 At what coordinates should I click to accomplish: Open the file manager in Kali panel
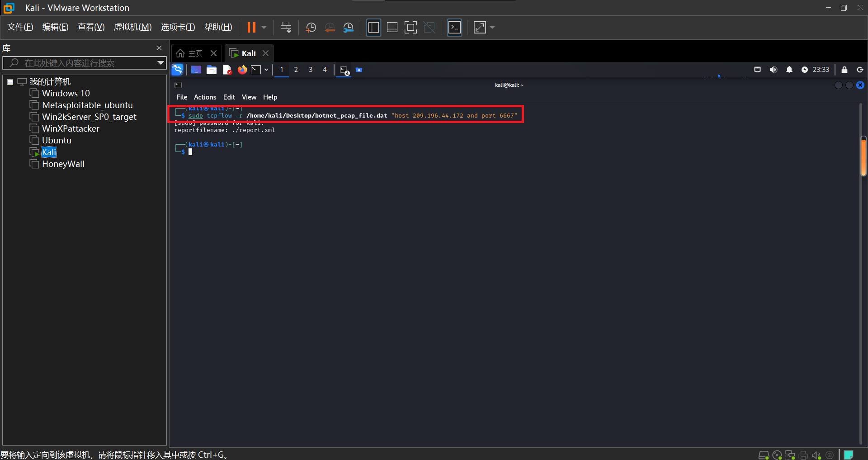coord(212,70)
